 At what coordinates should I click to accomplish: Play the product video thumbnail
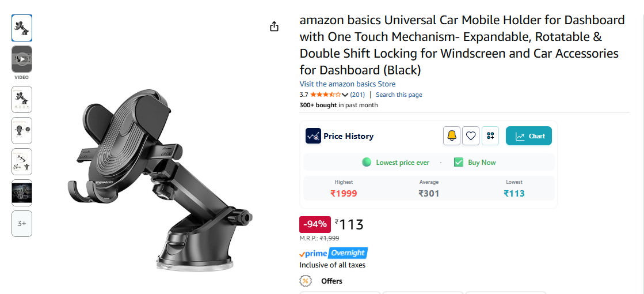point(22,59)
